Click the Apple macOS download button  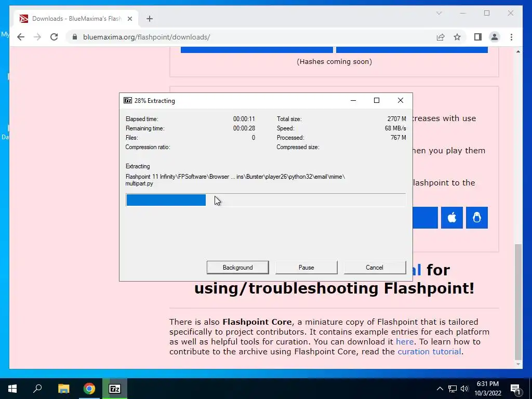point(452,218)
